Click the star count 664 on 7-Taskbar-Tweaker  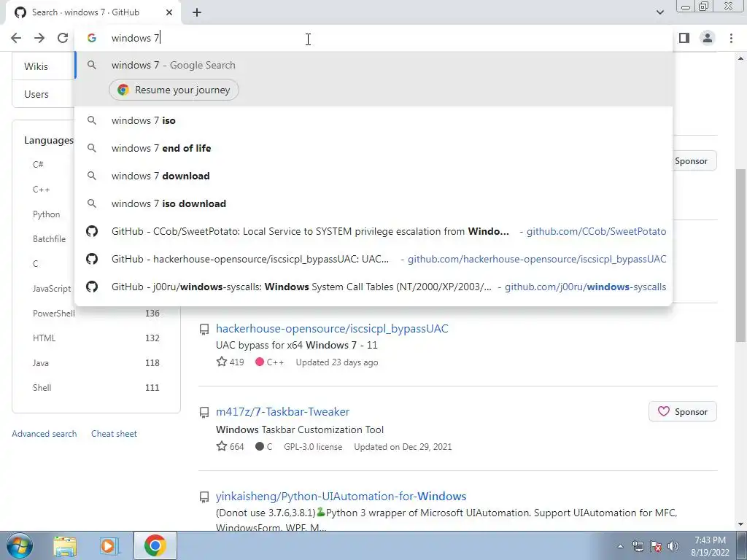(x=231, y=447)
